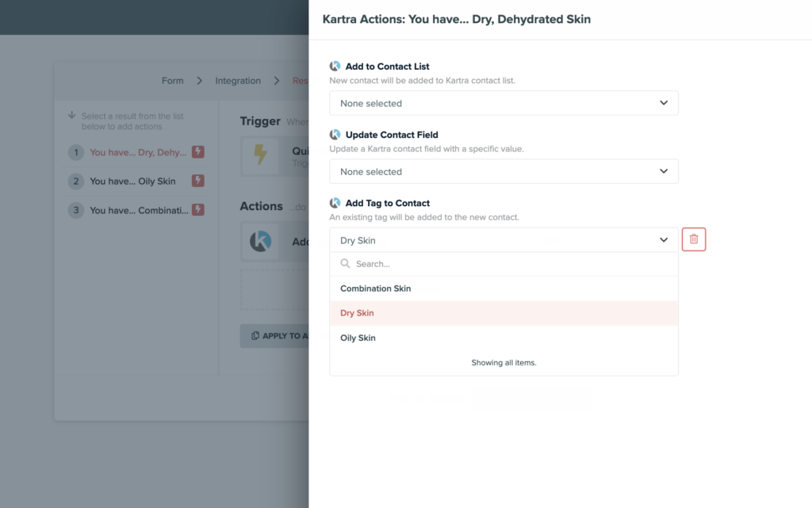Click the Add Tag to Contact heading
Viewport: 812px width, 508px height.
[387, 203]
